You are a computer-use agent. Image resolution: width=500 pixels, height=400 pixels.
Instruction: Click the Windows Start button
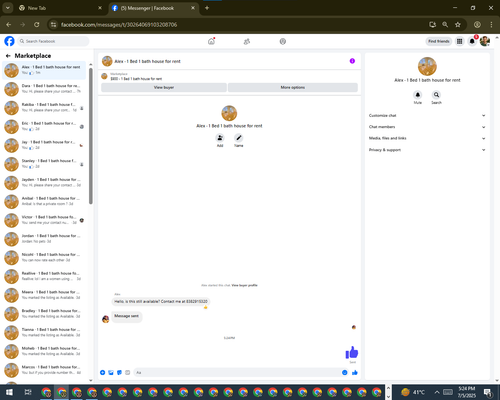[9, 392]
